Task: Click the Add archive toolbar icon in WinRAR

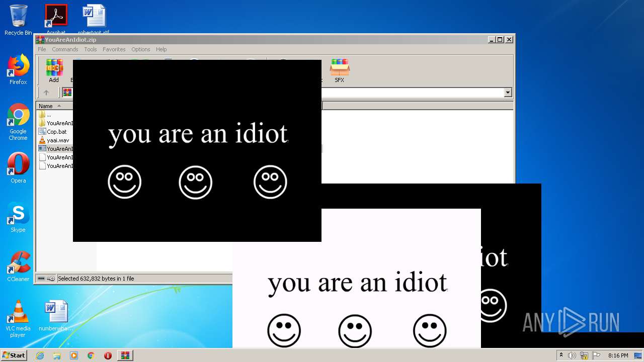Action: (x=54, y=70)
